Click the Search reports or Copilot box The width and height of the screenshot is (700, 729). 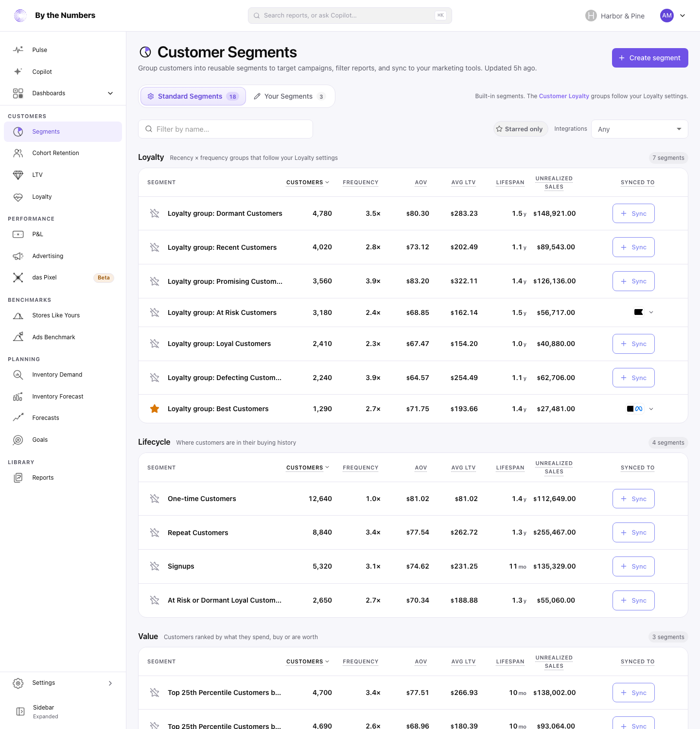[350, 16]
